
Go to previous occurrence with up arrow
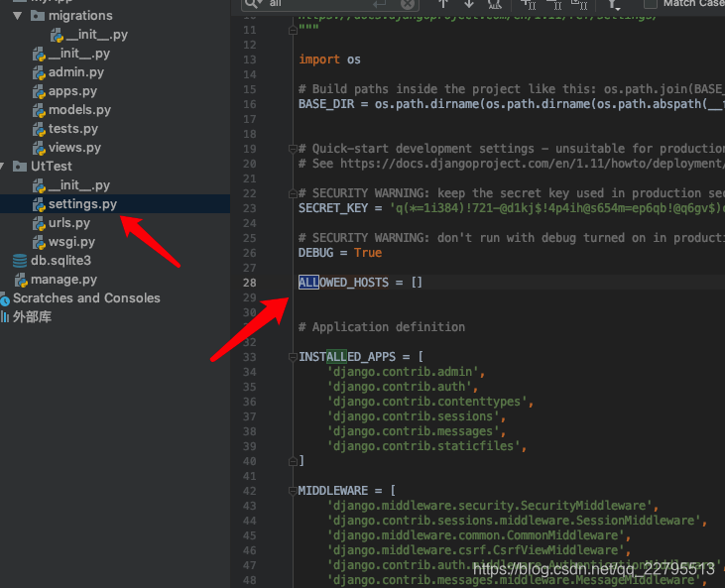pyautogui.click(x=443, y=4)
